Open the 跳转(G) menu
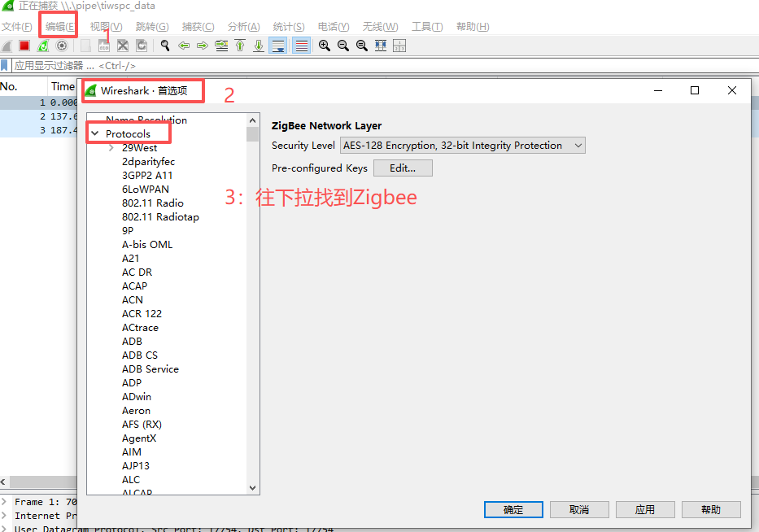The image size is (759, 532). point(152,27)
